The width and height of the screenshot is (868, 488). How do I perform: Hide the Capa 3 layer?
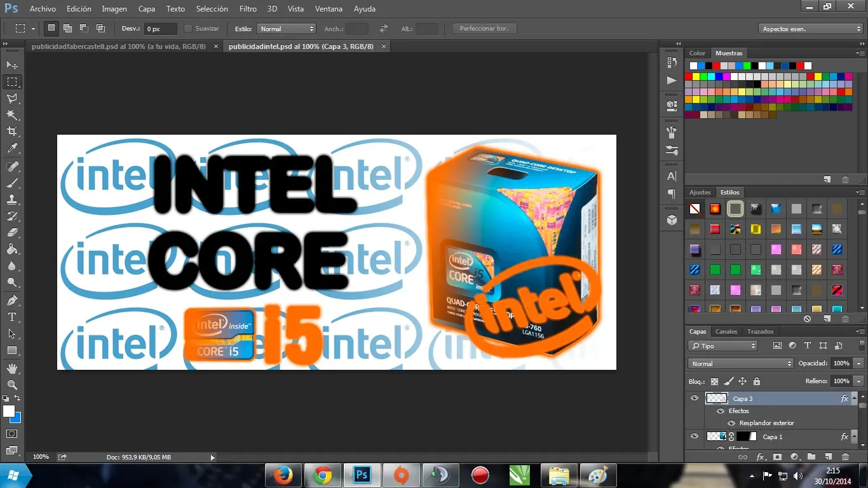(x=695, y=398)
